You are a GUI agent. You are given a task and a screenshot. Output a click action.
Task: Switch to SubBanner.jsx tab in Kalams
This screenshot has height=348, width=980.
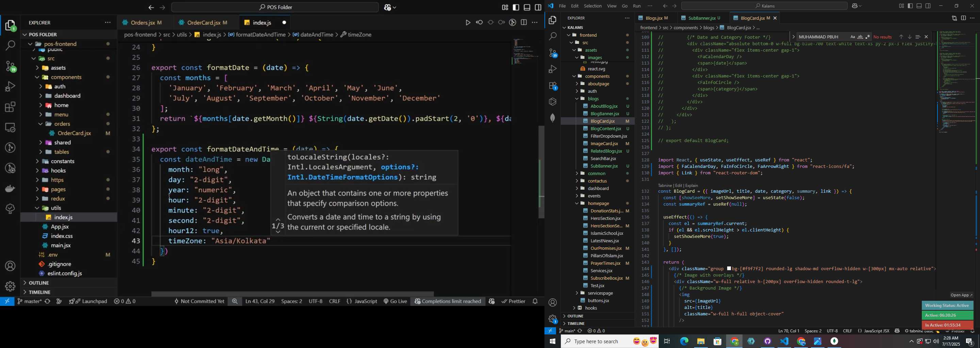702,18
